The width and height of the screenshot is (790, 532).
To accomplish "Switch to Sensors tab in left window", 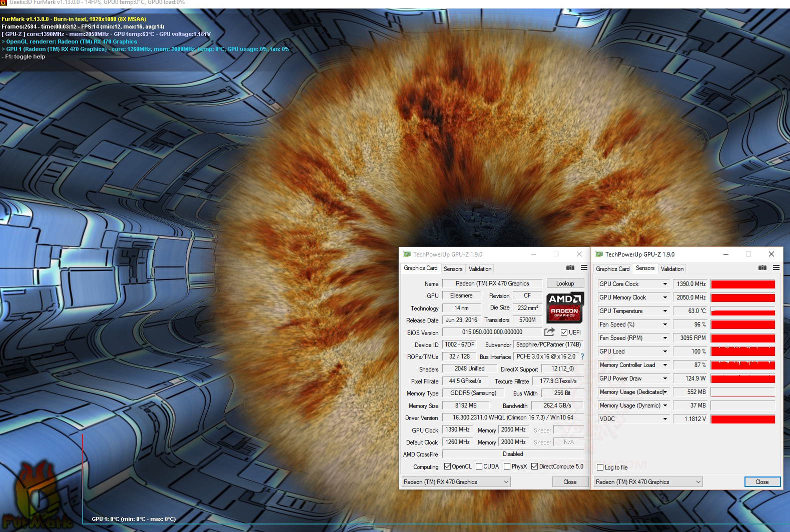I will click(453, 269).
